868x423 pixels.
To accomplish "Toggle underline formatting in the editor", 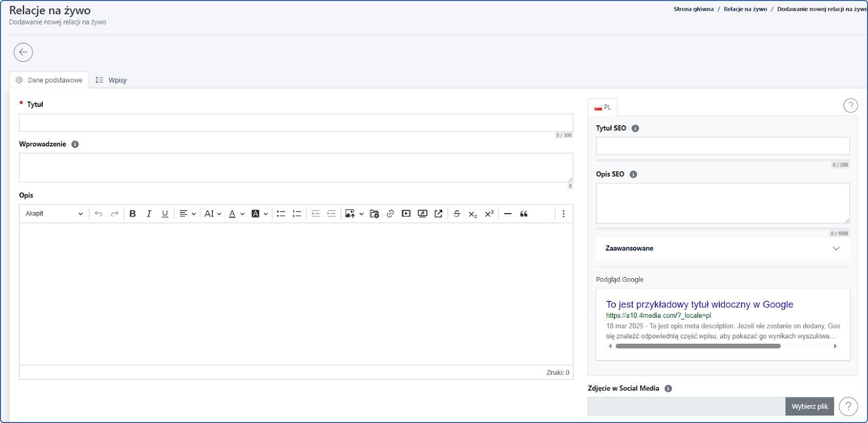I will [x=165, y=214].
